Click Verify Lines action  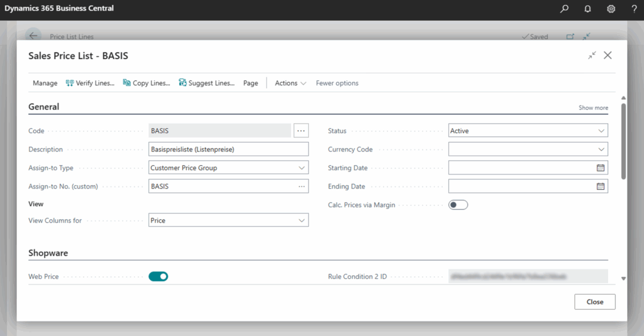(x=90, y=83)
